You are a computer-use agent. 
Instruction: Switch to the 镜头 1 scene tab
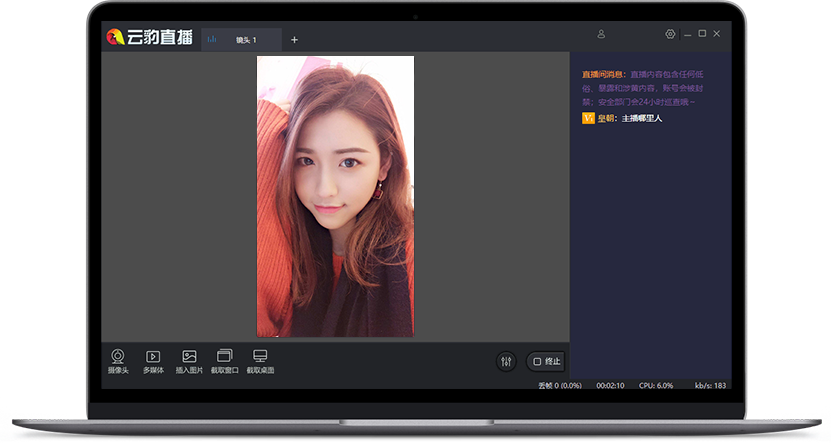[241, 40]
